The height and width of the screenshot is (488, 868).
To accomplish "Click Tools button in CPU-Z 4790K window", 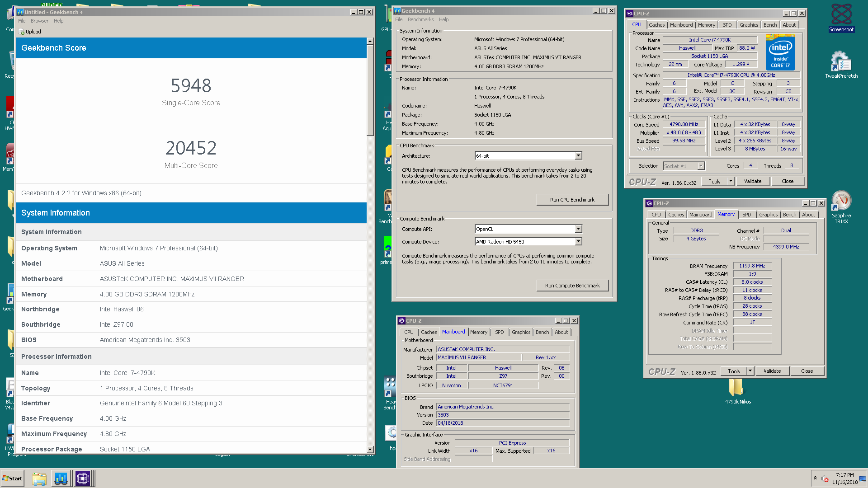I will tap(714, 181).
